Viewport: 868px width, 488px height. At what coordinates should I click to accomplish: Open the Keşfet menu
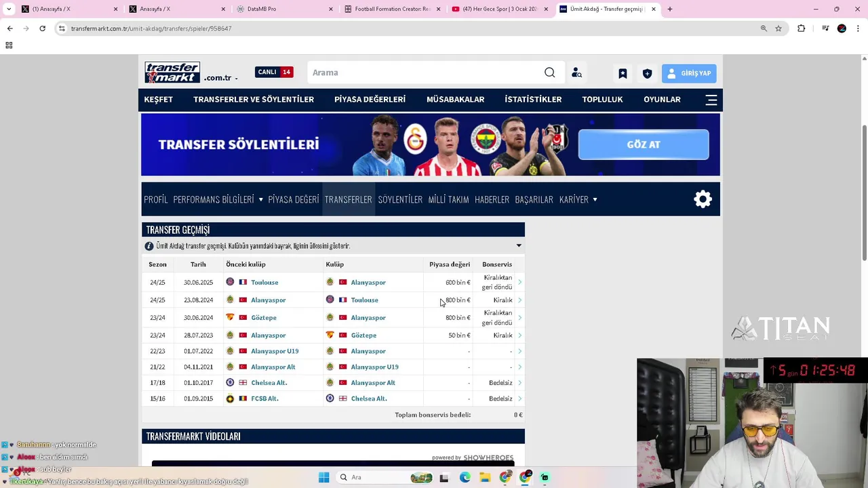pyautogui.click(x=158, y=100)
